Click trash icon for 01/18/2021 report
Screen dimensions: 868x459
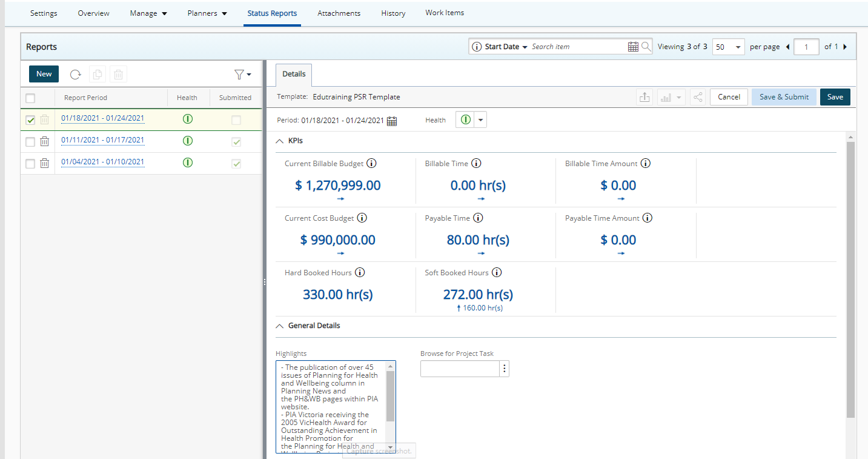(45, 120)
